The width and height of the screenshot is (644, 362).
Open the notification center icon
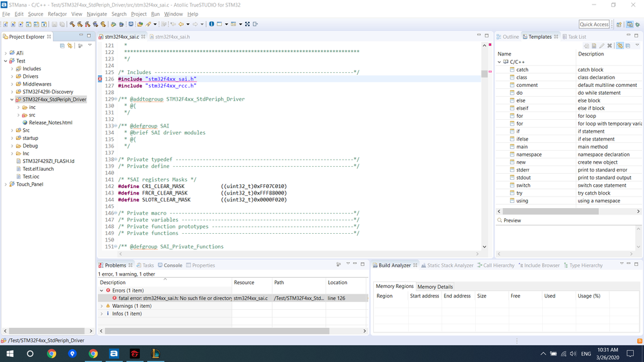click(630, 354)
